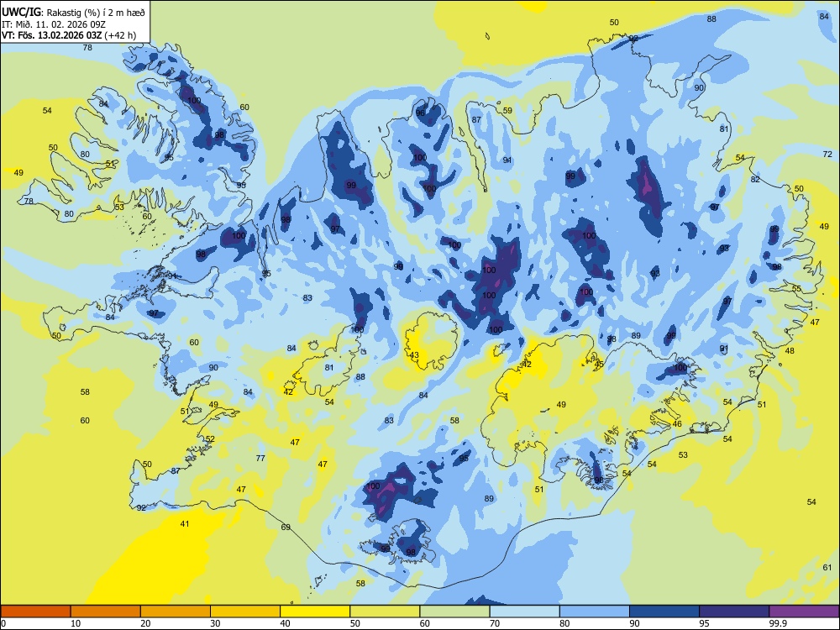The width and height of the screenshot is (840, 630).
Task: Click the map value '48' off the east coast
Action: [790, 351]
